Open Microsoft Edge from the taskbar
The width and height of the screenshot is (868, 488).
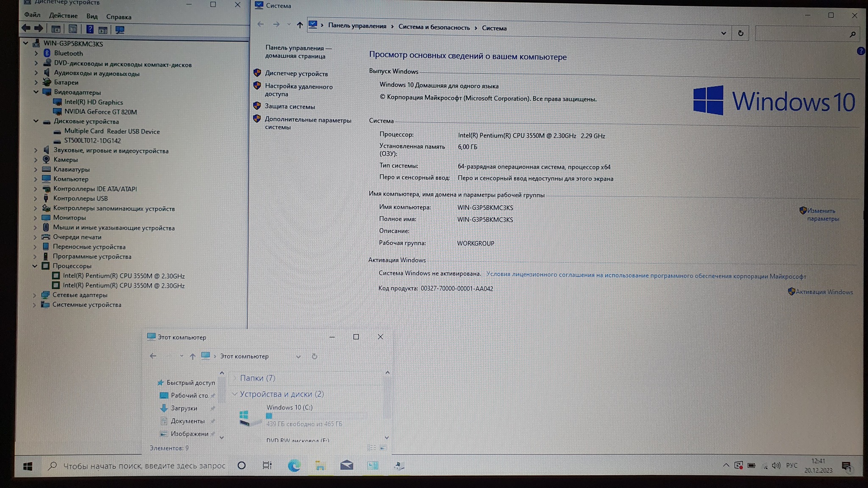pos(294,466)
